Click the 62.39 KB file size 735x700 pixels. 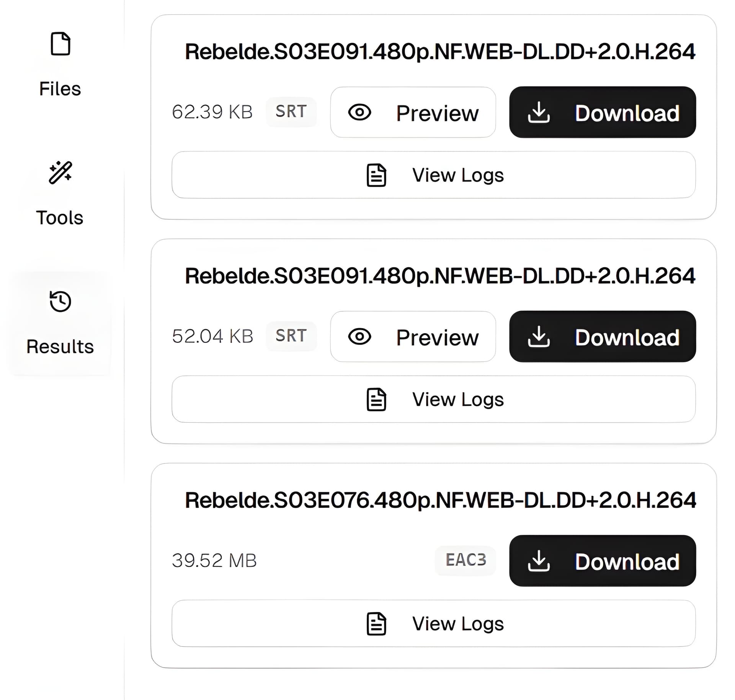[x=212, y=112]
